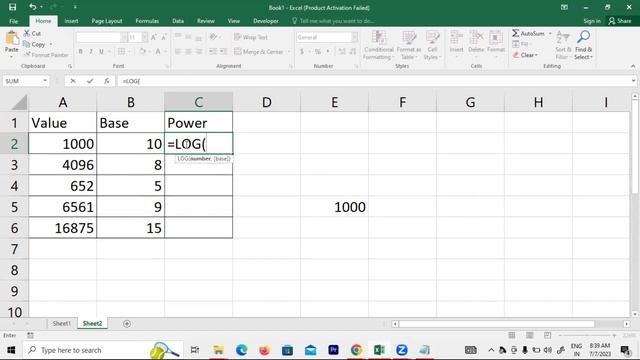Click the Sort & Filter icon
The image size is (640, 360).
[x=563, y=37]
